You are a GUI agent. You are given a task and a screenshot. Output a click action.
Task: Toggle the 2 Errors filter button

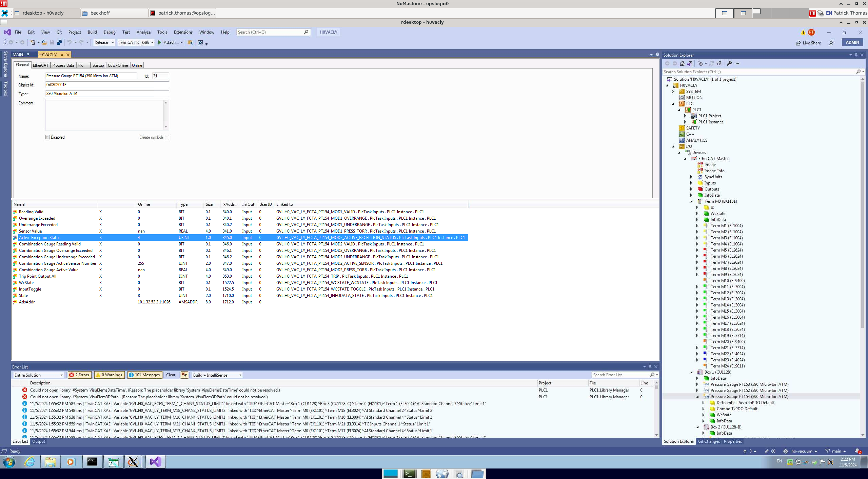click(79, 375)
